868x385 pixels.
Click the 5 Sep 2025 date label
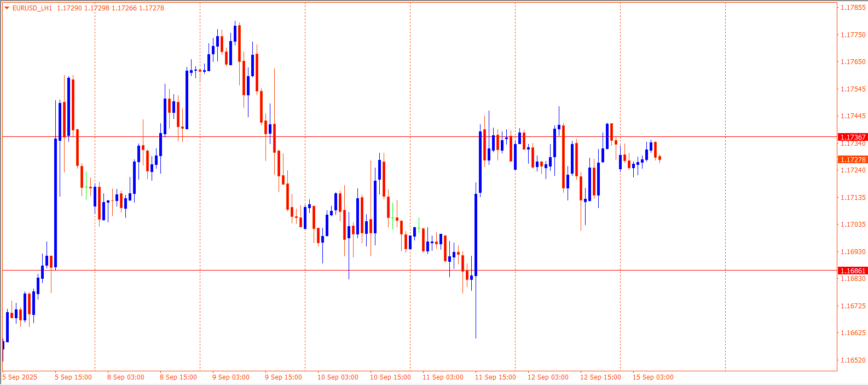pyautogui.click(x=20, y=377)
